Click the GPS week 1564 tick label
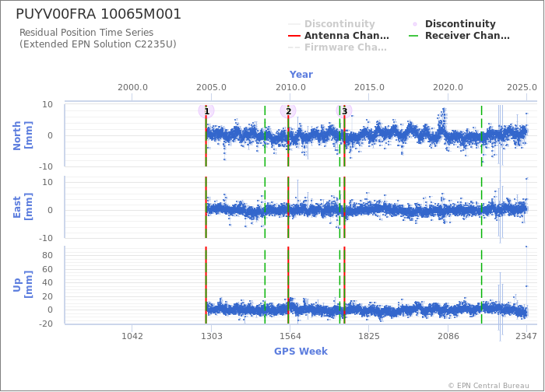The width and height of the screenshot is (545, 392). tap(290, 336)
